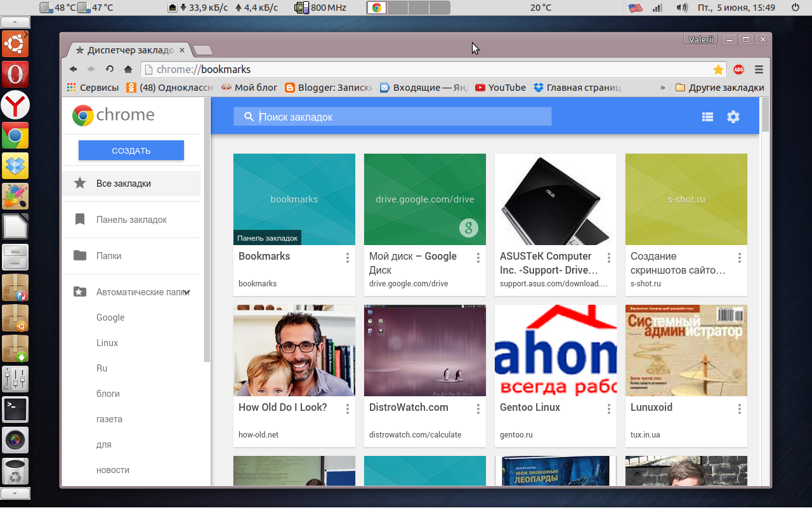Open options for Мой диск – Google Диск card
Viewport: 812px width, 508px height.
coord(478,258)
